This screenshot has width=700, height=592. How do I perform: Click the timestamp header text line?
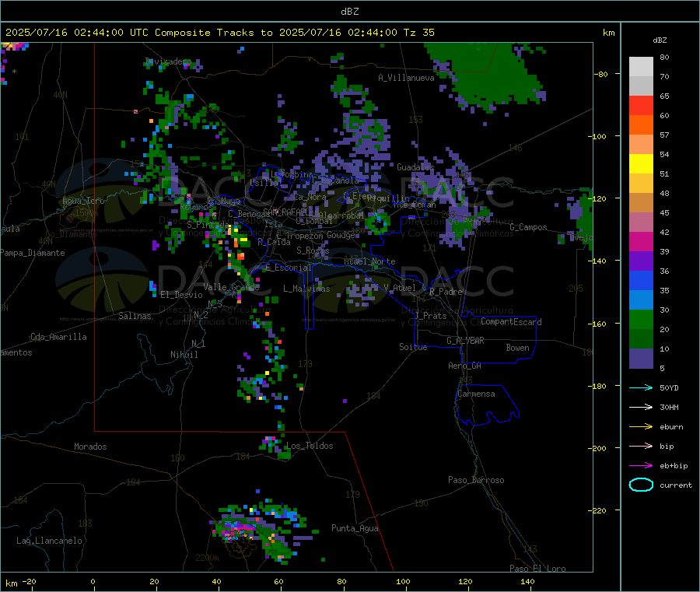coord(219,33)
